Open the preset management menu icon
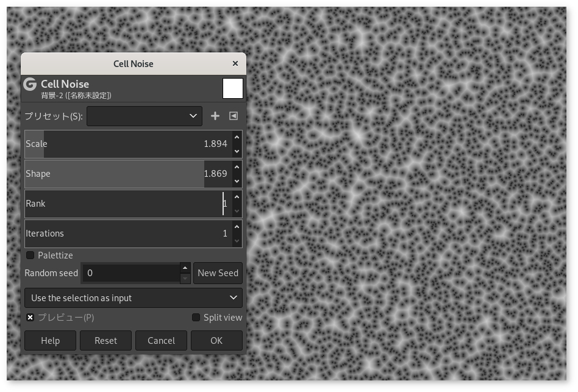Screen dimensions: 578x392 (x=234, y=116)
